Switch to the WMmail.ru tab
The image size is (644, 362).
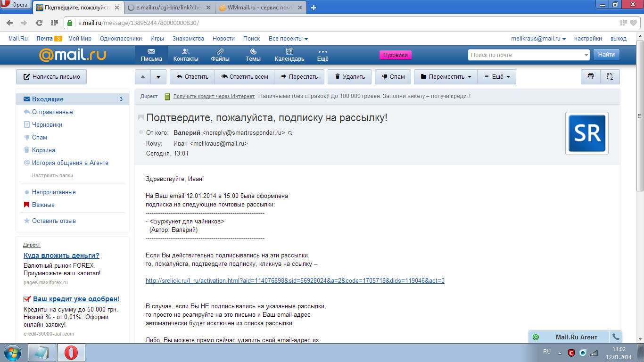261,8
